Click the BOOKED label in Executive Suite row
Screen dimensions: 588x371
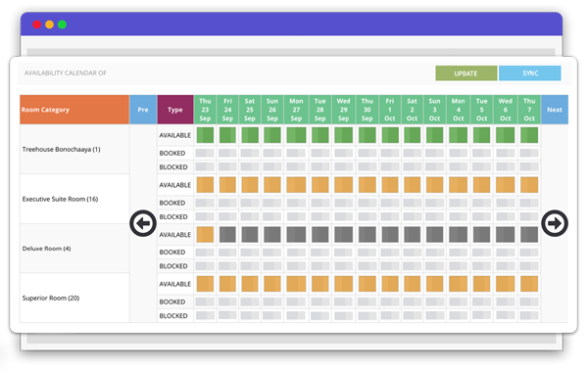172,203
